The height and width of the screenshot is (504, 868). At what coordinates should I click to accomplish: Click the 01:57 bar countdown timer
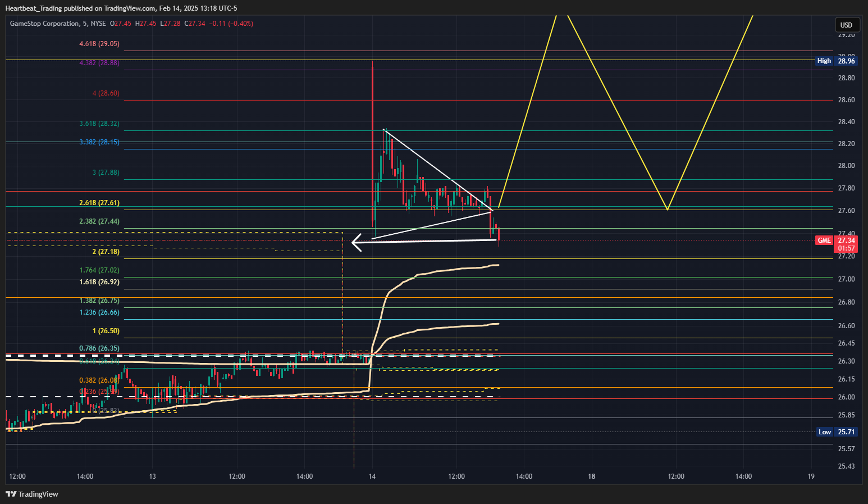pyautogui.click(x=847, y=248)
